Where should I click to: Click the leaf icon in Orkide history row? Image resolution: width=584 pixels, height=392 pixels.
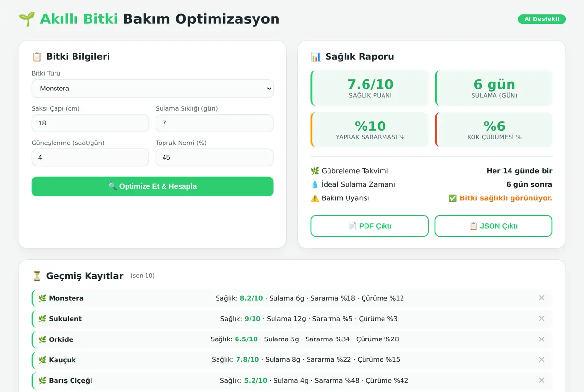click(42, 339)
